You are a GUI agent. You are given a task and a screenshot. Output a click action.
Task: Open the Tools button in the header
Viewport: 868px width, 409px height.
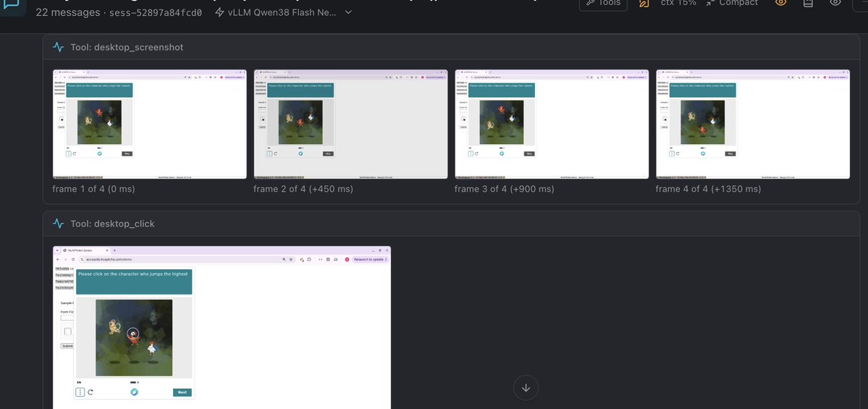pyautogui.click(x=603, y=3)
